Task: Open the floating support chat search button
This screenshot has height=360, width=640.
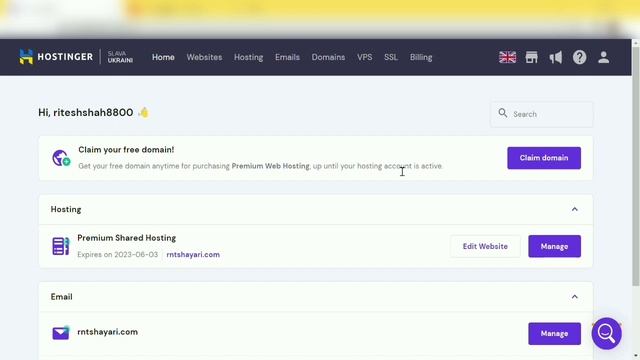Action: tap(607, 333)
